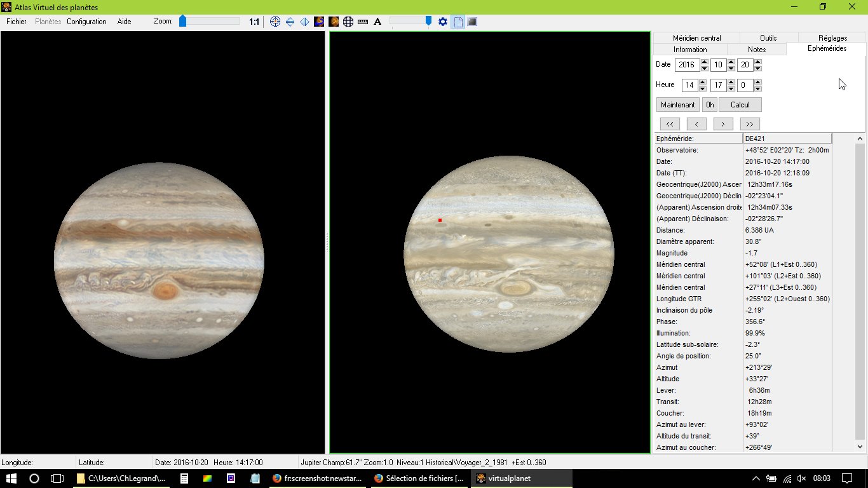Click the Maintenant button
Image resolution: width=868 pixels, height=488 pixels.
click(678, 105)
